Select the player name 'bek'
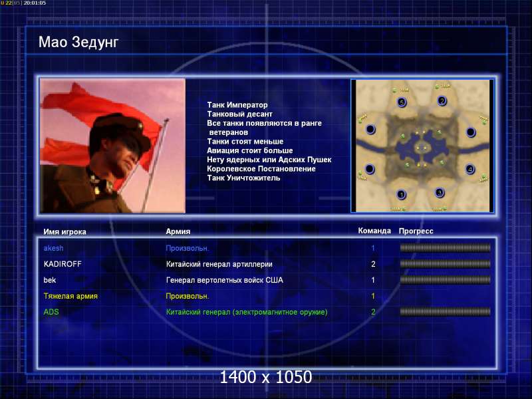The image size is (532, 399). [x=49, y=280]
